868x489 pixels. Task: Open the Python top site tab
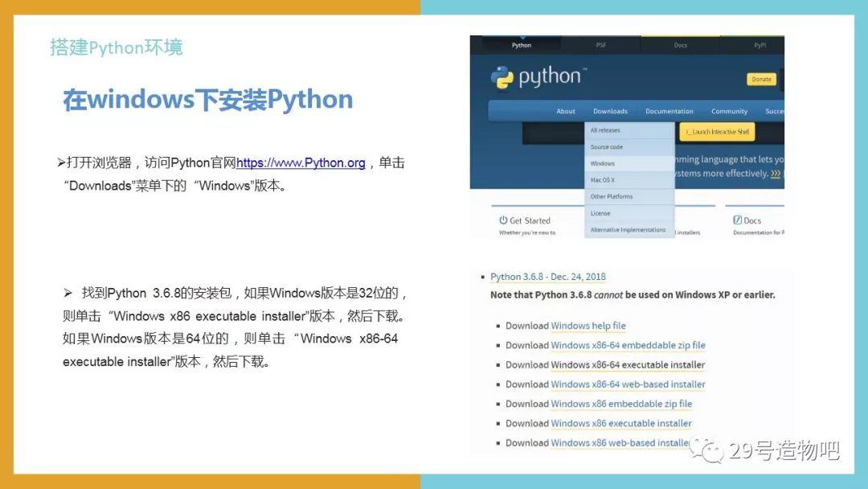[x=522, y=45]
